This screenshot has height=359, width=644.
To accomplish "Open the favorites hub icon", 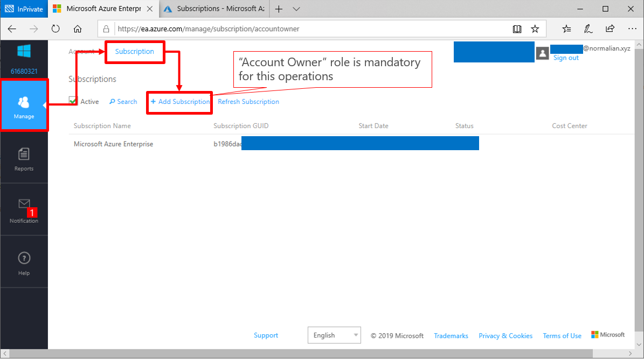I will coord(566,29).
